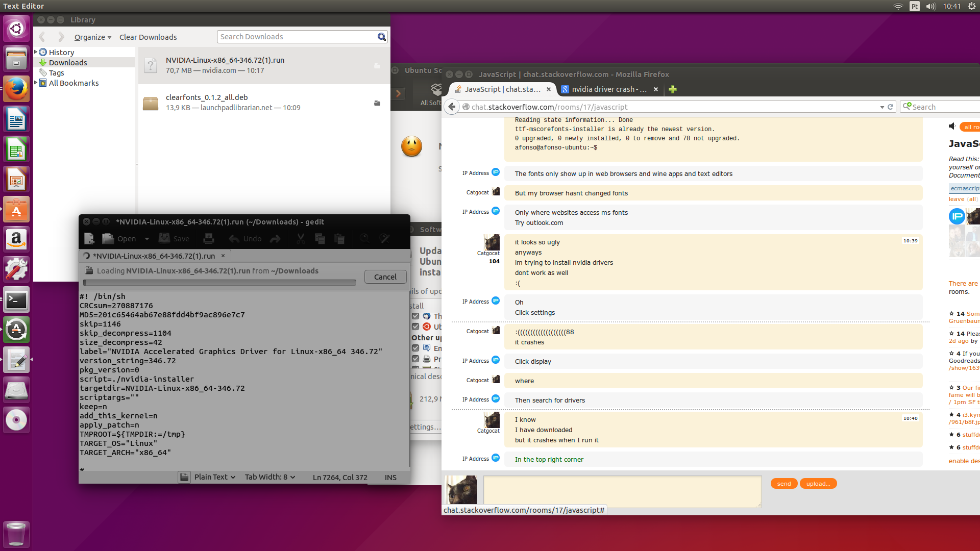
Task: Click send button in chat
Action: click(784, 484)
